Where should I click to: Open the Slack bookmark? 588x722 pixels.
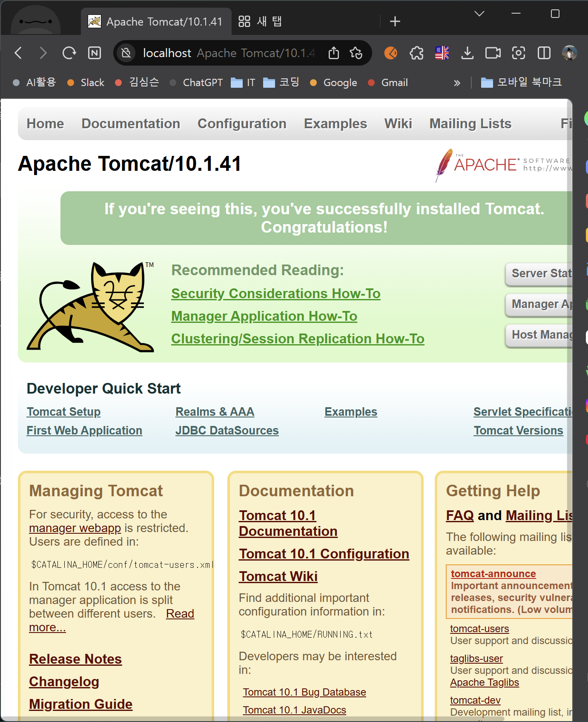[x=86, y=83]
